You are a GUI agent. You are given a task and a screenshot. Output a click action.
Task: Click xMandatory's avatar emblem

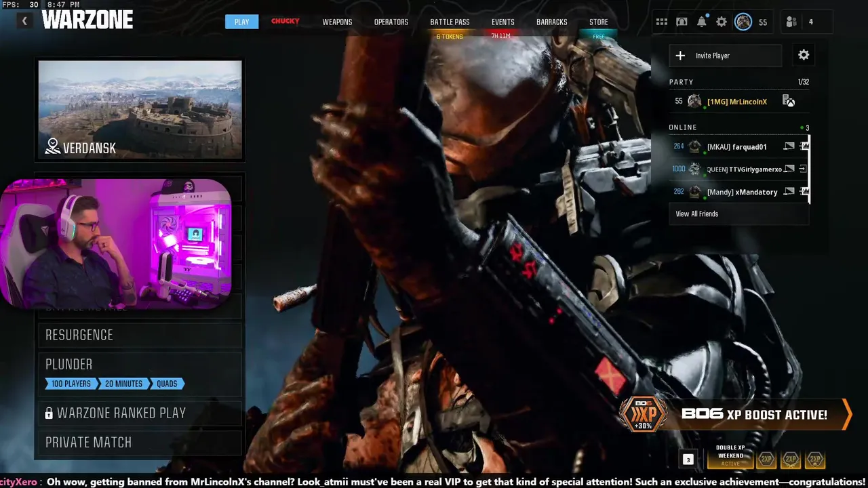pos(694,192)
